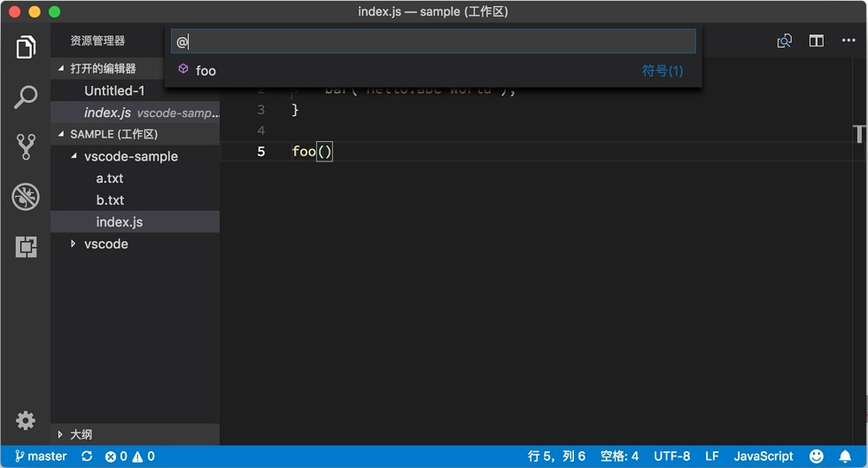The image size is (868, 468).
Task: Click the closing brace on line 3
Action: [295, 110]
